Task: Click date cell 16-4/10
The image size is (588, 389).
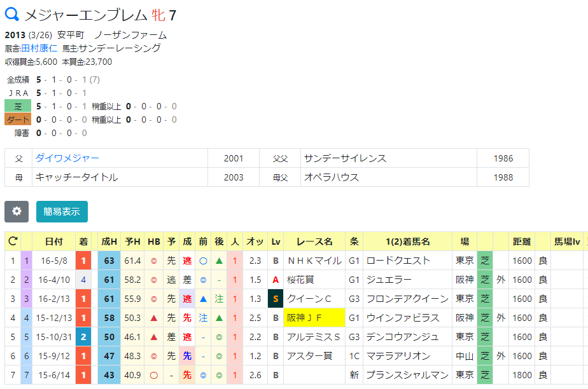Action: 54,280
